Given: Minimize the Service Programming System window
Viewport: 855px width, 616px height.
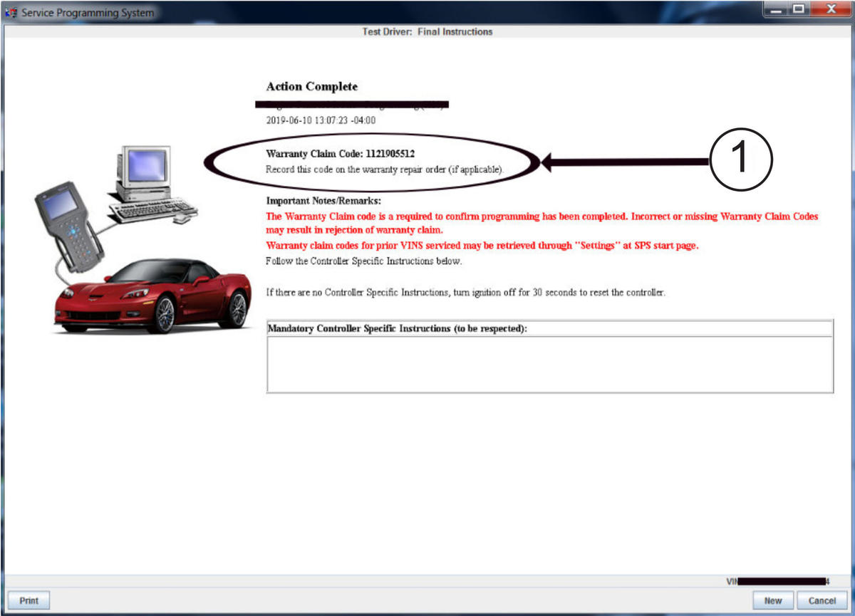Looking at the screenshot, I should 778,10.
